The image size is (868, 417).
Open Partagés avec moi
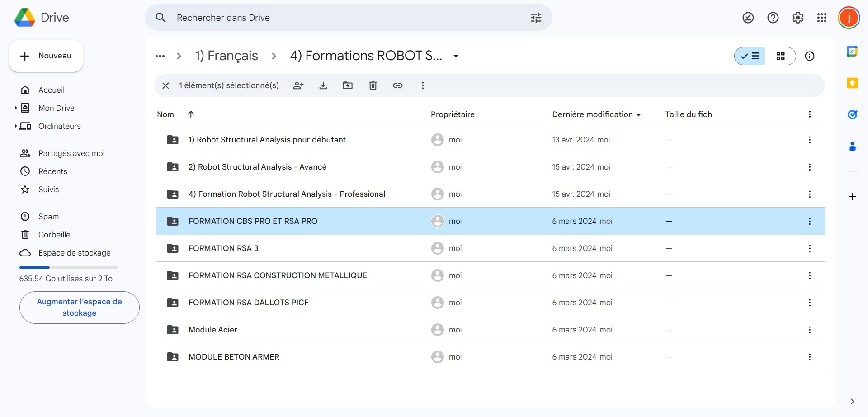(x=71, y=153)
